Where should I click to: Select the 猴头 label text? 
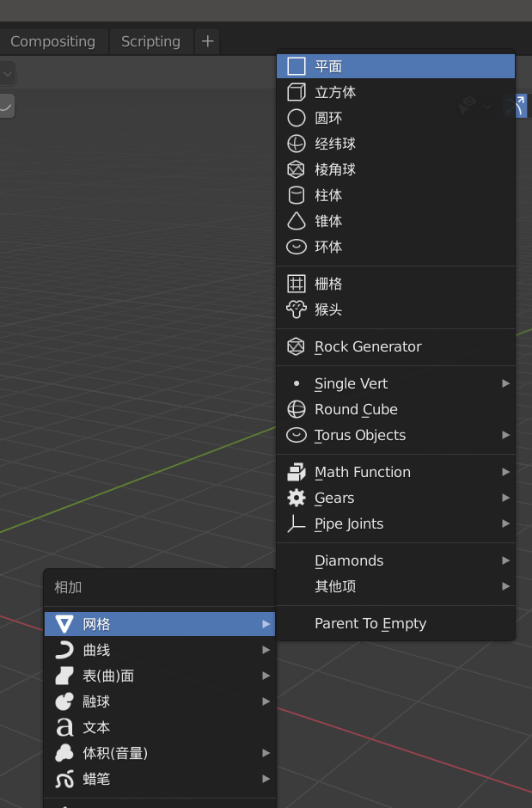328,309
